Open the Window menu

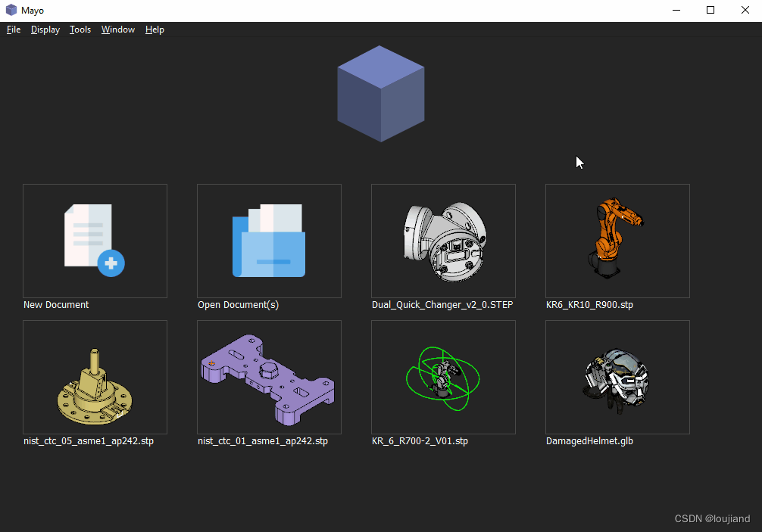[x=117, y=30]
